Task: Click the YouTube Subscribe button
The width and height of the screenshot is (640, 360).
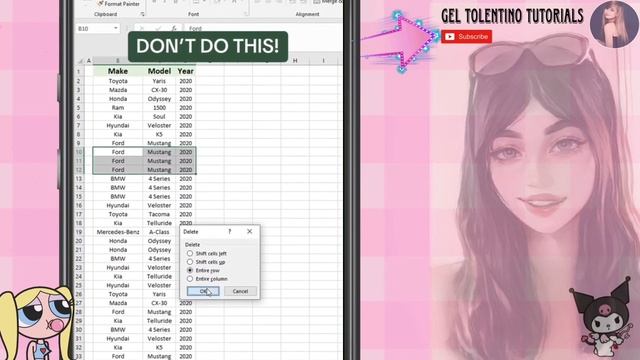Action: tap(466, 37)
